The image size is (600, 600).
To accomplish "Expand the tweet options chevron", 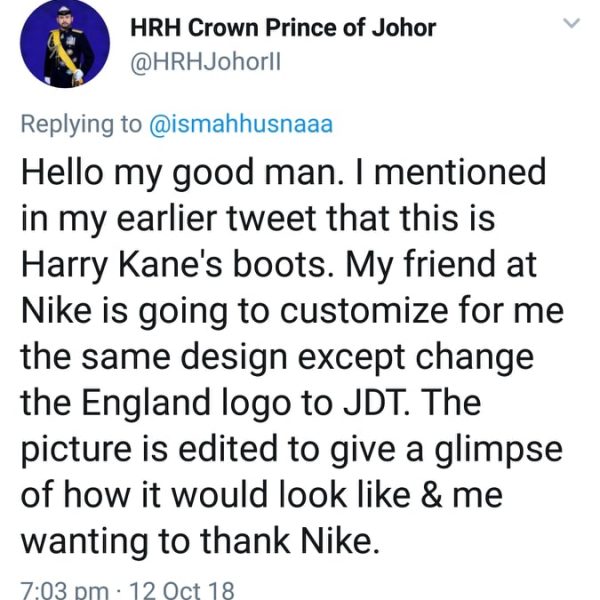I will pyautogui.click(x=573, y=23).
